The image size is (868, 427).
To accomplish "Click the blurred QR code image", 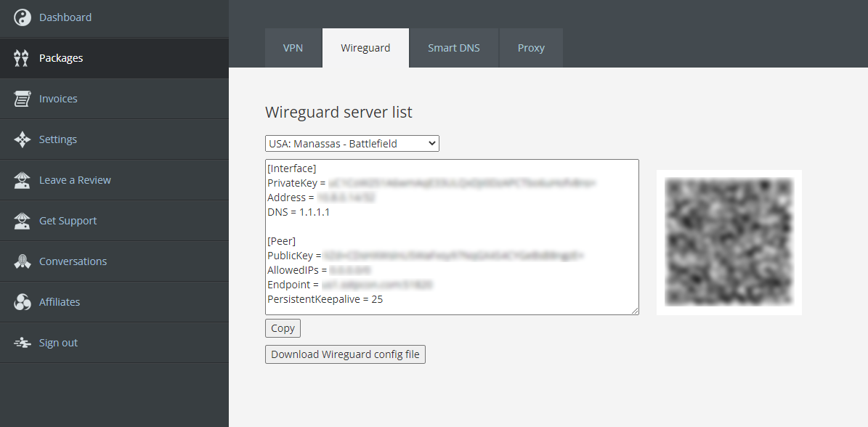I will click(729, 243).
